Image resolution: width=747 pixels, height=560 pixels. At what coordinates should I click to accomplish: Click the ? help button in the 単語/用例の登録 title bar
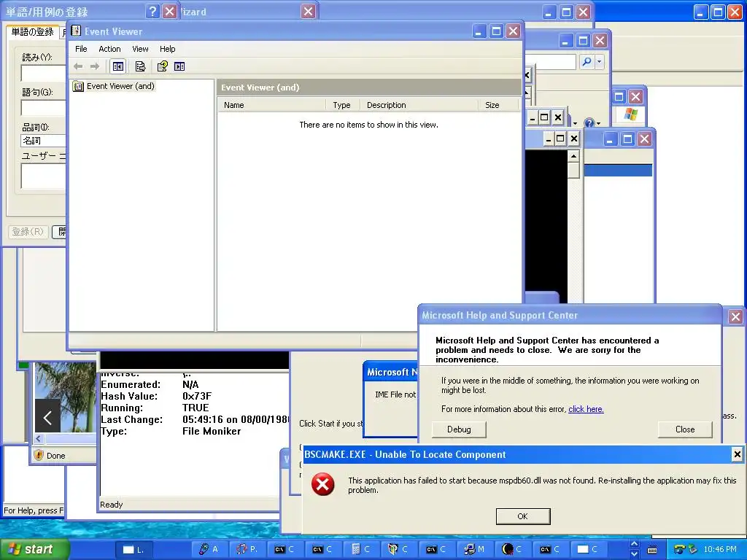coord(152,11)
